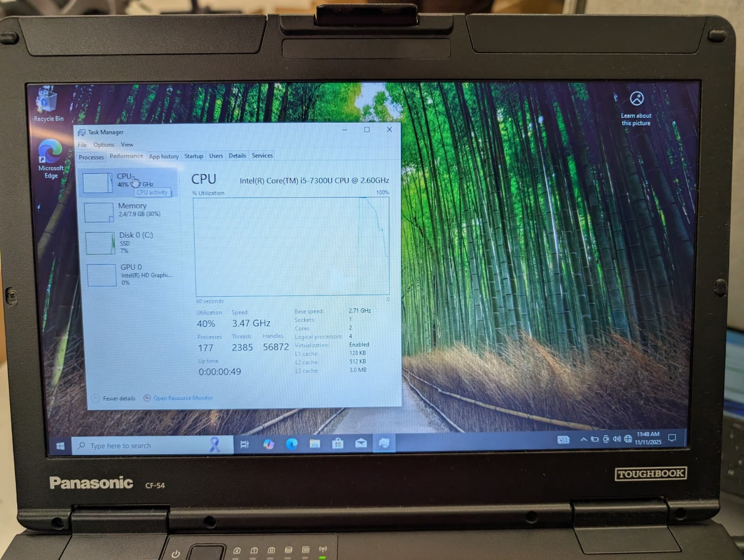Viewport: 744px width, 560px height.
Task: Open the View menu in Task Manager
Action: click(x=127, y=145)
